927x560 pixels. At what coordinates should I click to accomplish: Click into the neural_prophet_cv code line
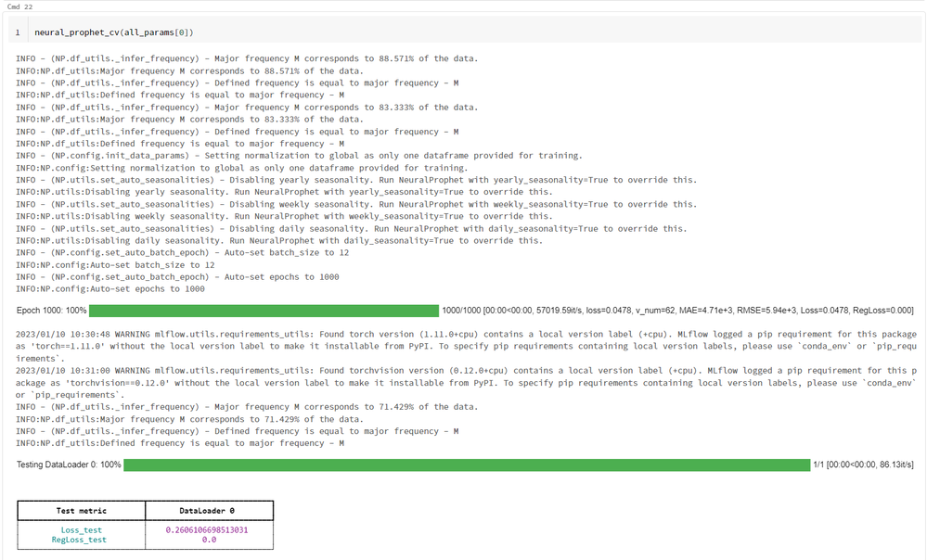coord(114,32)
